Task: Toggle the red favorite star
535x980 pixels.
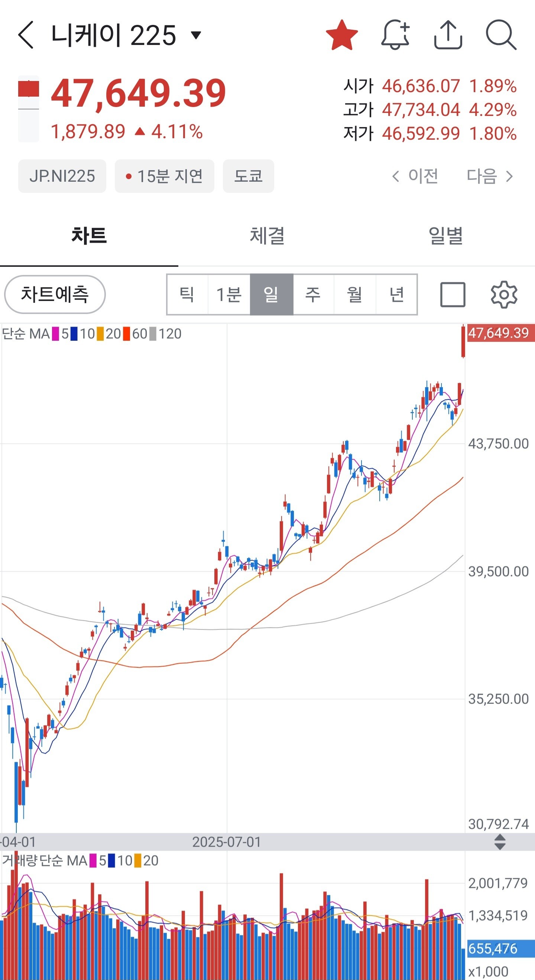Action: 341,35
